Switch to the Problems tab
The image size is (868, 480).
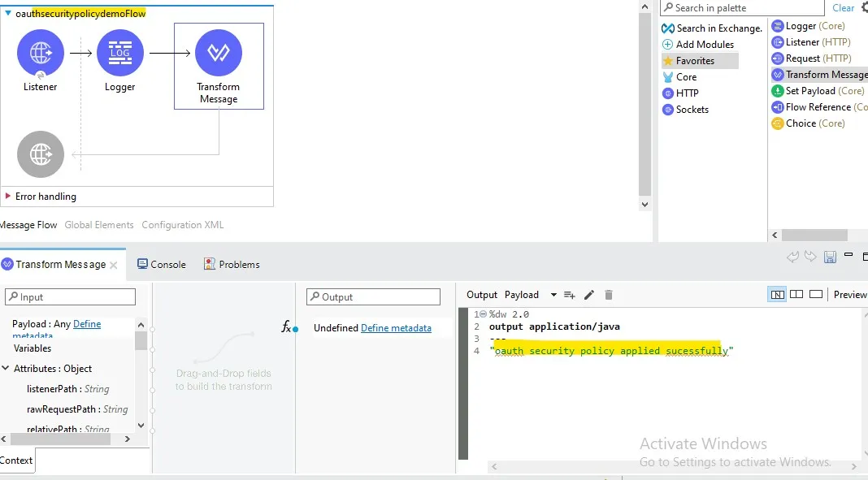point(232,264)
